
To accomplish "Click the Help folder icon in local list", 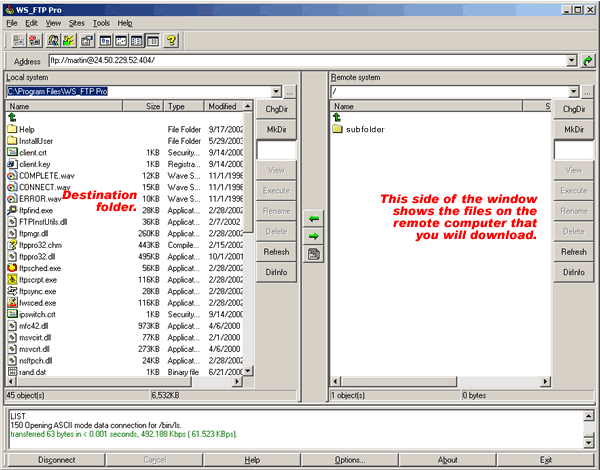I will click(x=12, y=129).
